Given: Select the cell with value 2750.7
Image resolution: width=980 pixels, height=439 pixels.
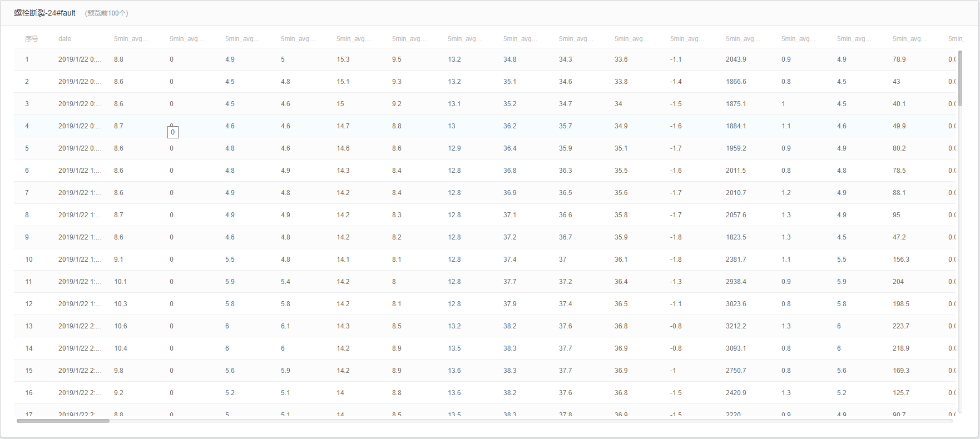Looking at the screenshot, I should pyautogui.click(x=736, y=371).
